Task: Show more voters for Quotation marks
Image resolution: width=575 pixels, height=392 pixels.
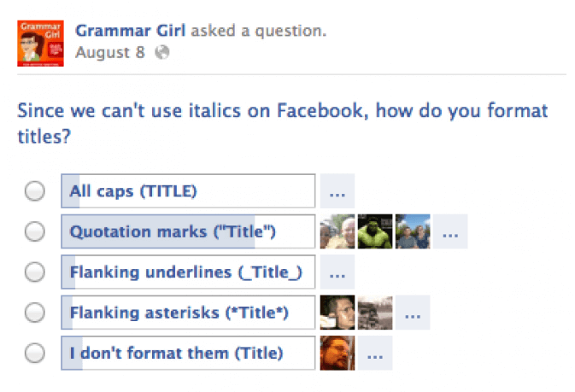Action: 450,231
